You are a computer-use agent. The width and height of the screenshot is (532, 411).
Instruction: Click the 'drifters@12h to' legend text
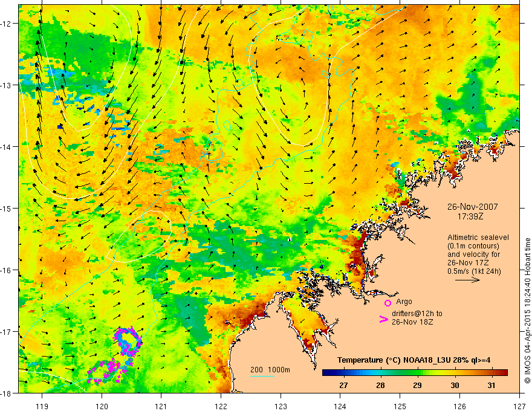[417, 314]
